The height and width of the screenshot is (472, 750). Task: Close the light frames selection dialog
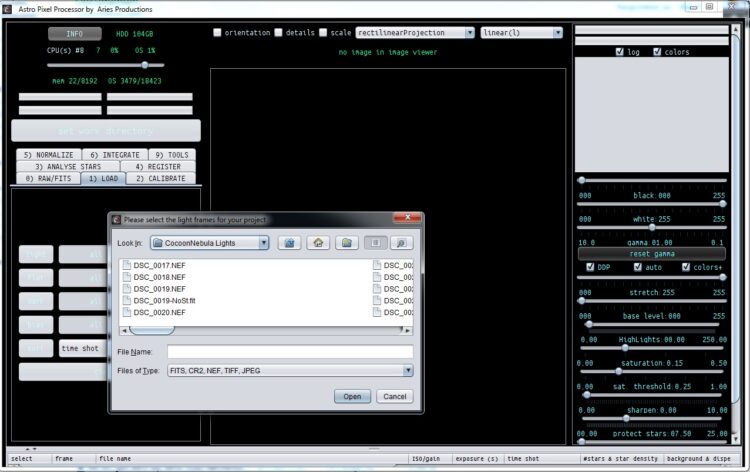(408, 218)
